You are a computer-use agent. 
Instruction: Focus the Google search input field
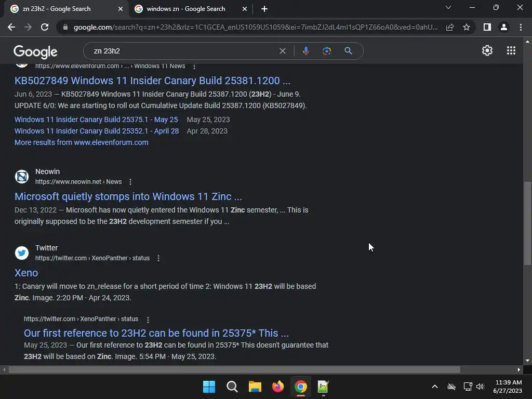183,51
